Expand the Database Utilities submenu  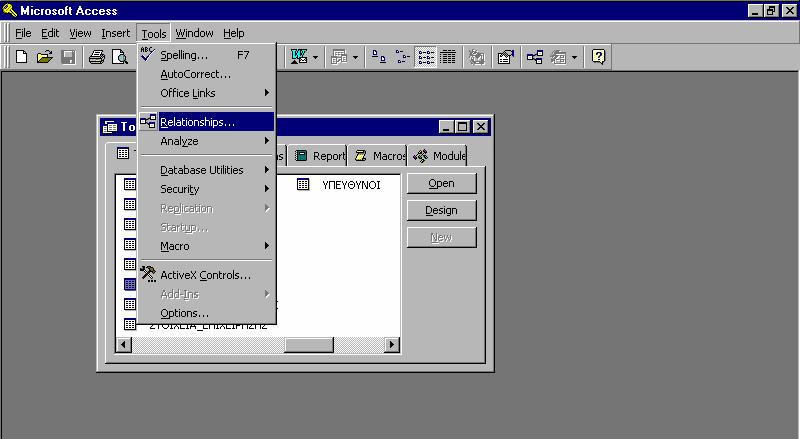coord(207,170)
